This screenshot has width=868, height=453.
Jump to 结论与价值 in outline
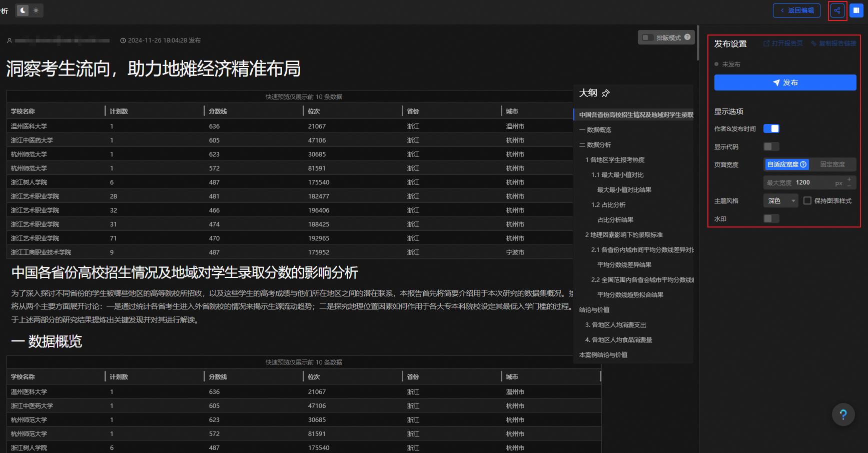click(x=594, y=310)
